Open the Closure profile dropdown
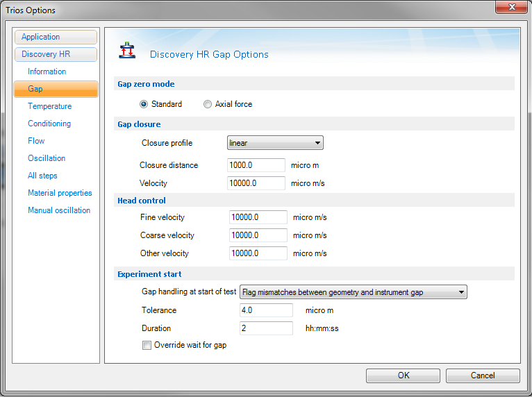532x397 pixels. point(275,143)
